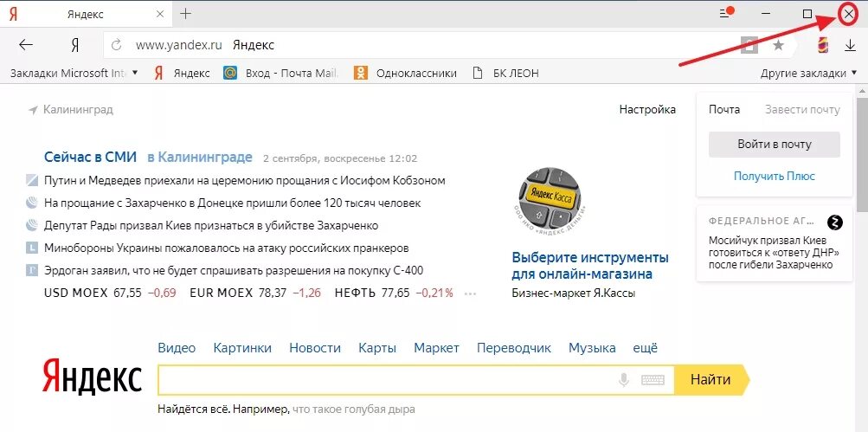Reload page with the refresh icon

tap(116, 45)
